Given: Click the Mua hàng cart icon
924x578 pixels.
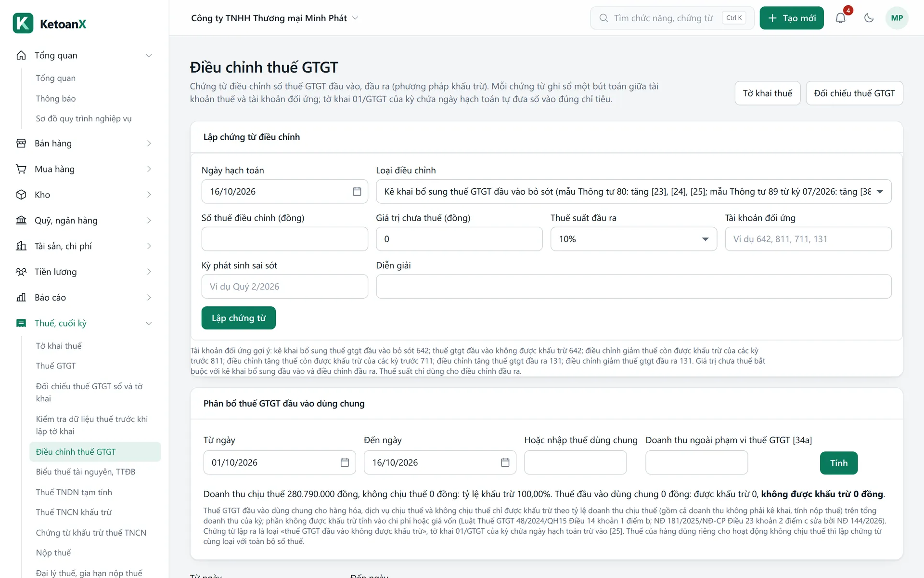Looking at the screenshot, I should tap(21, 169).
